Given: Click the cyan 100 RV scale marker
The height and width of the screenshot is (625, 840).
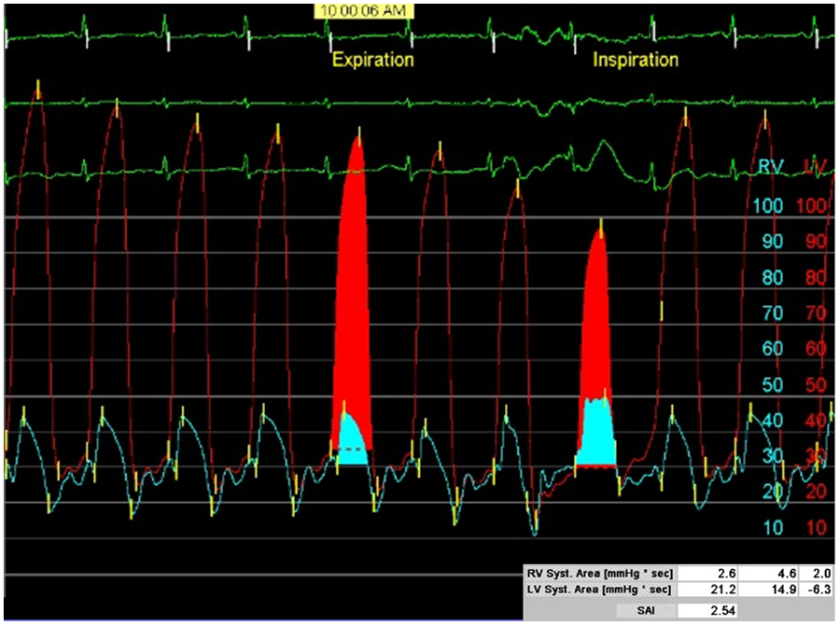Looking at the screenshot, I should point(770,205).
